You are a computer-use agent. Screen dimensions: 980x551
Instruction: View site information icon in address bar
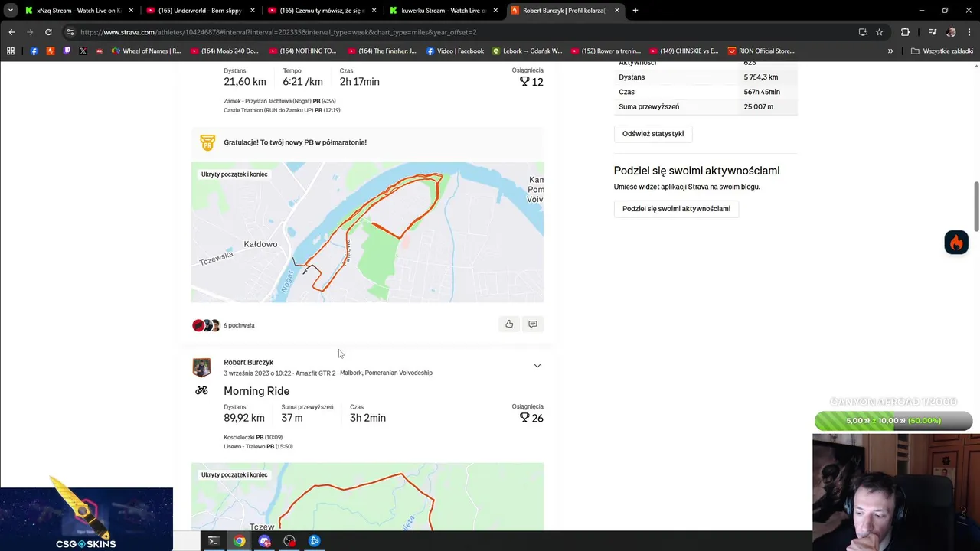click(x=70, y=32)
